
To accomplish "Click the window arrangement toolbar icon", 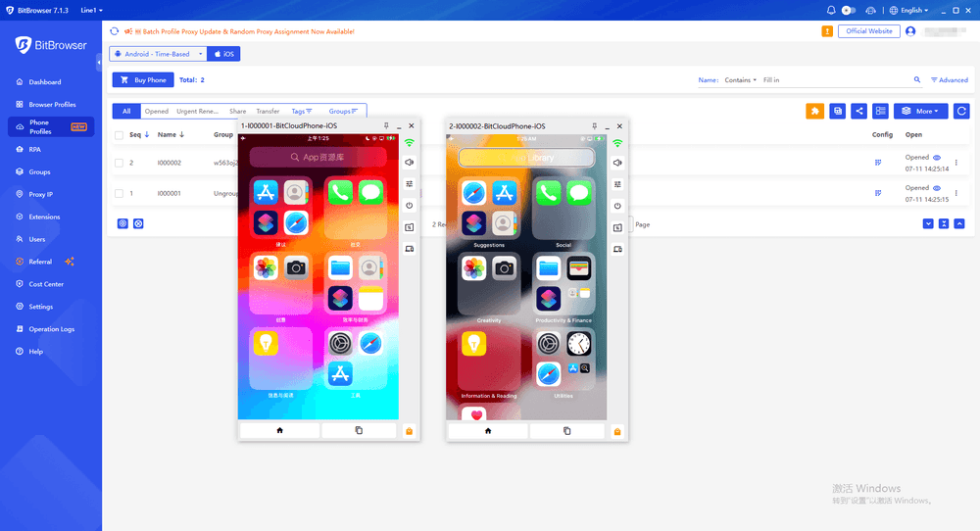I will (838, 112).
